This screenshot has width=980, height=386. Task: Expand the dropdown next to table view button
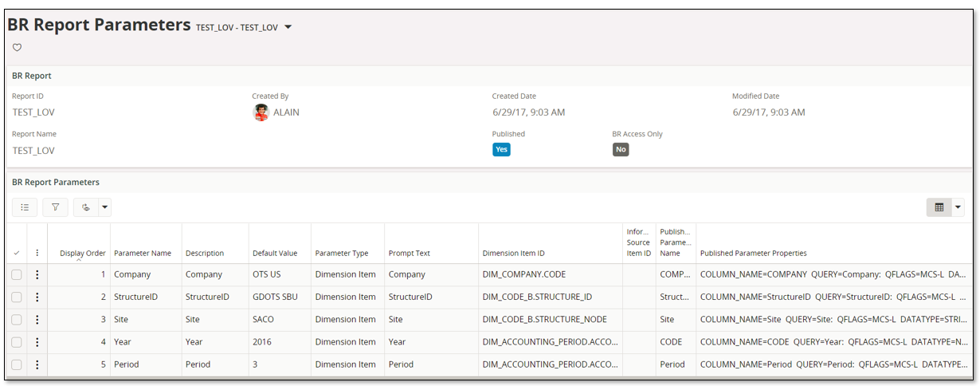[958, 207]
